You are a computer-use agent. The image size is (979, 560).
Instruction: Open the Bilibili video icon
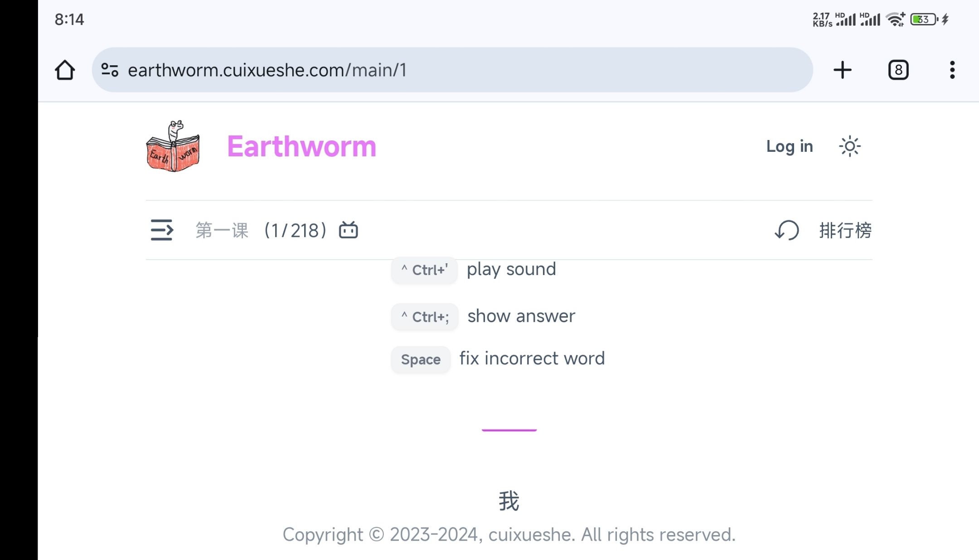point(348,230)
